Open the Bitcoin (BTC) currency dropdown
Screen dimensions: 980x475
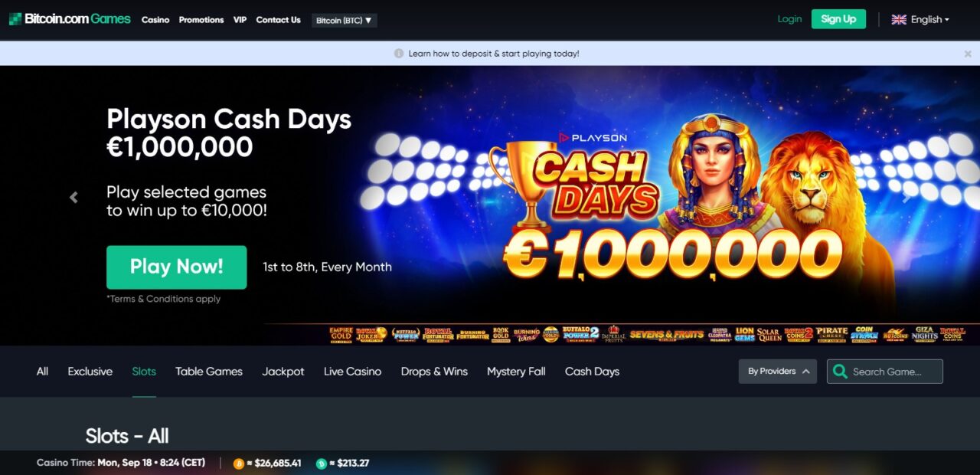345,21
